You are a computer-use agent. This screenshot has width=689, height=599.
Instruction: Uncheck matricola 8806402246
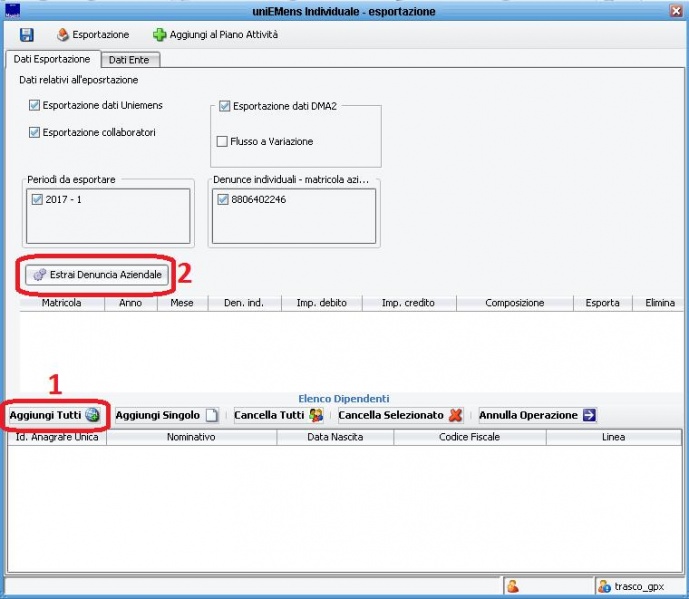coord(223,200)
